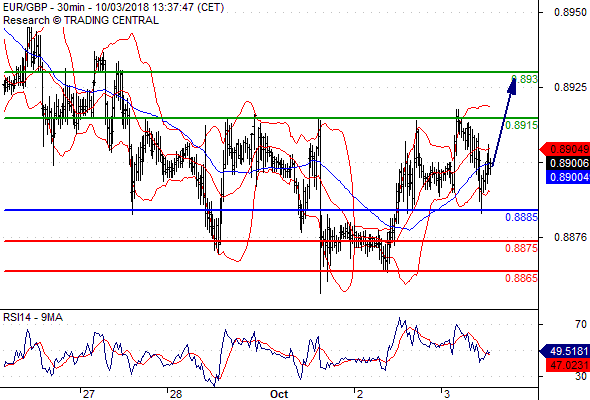This screenshot has height=400, width=590.
Task: Click the red 0.8865 support label
Action: tap(522, 278)
